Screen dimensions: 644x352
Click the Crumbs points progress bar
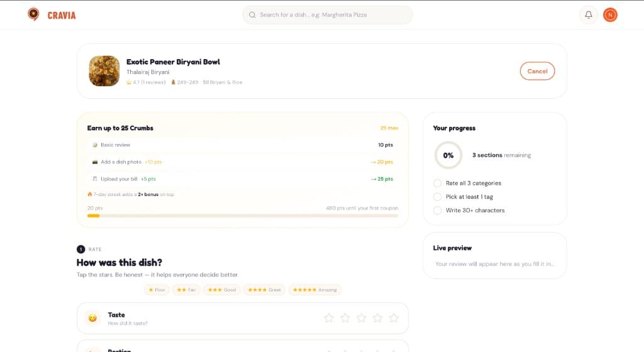pos(243,216)
